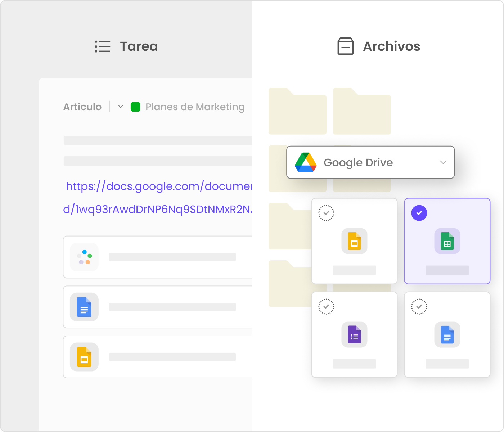
Task: Check the Google Slides file selection circle
Action: 326,213
